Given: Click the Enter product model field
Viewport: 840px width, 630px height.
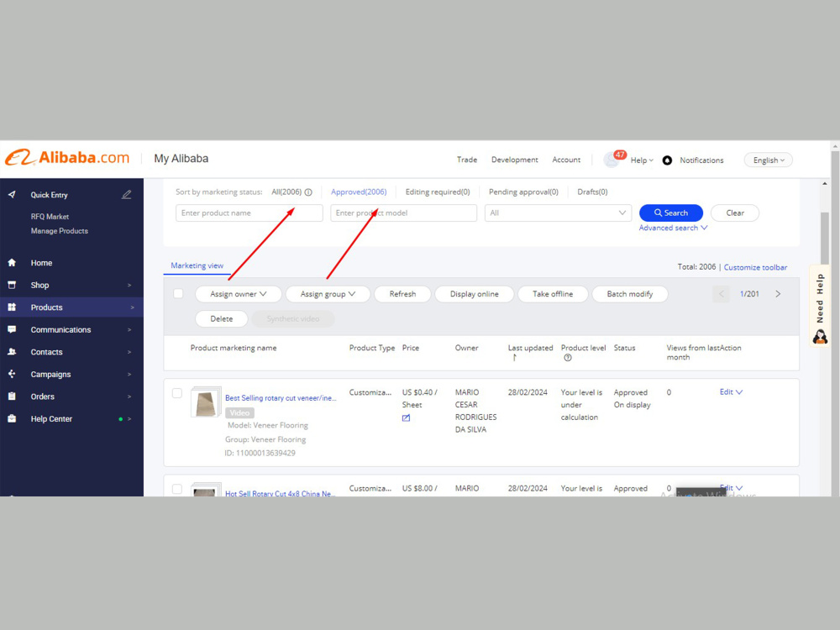Looking at the screenshot, I should tap(403, 213).
